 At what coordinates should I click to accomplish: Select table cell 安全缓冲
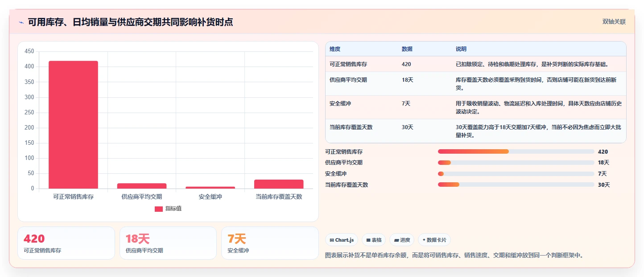(340, 104)
